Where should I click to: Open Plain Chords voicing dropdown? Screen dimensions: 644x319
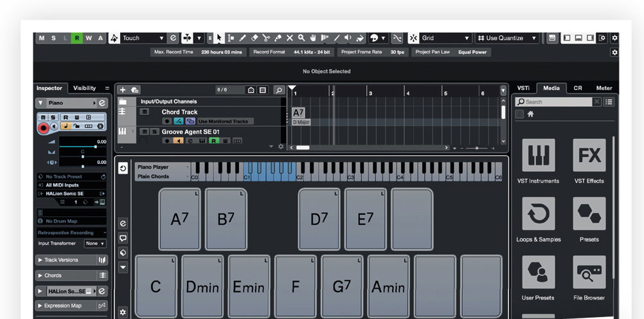(163, 176)
